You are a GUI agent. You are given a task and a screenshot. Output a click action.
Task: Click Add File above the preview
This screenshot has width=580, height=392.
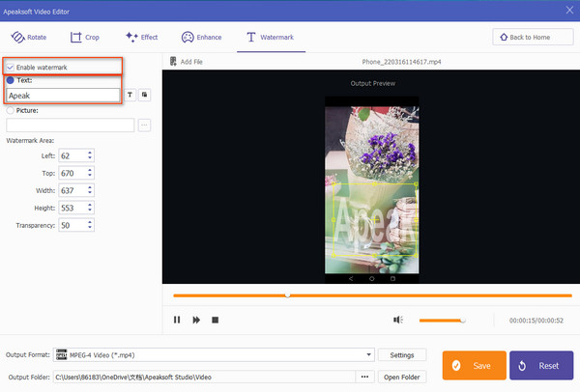[186, 62]
